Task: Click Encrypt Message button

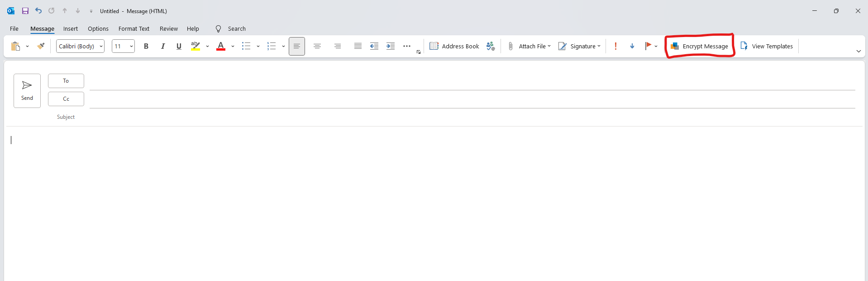Action: [x=700, y=46]
